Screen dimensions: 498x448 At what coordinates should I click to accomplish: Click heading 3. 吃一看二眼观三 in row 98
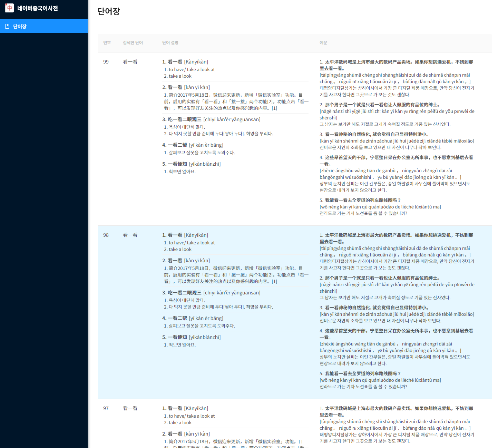[x=211, y=293]
